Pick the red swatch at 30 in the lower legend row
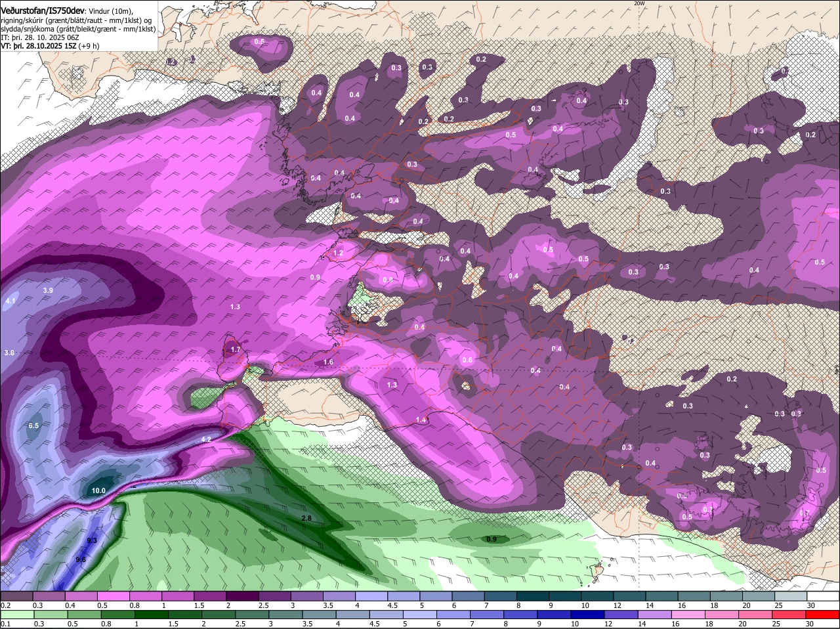 pos(823,615)
